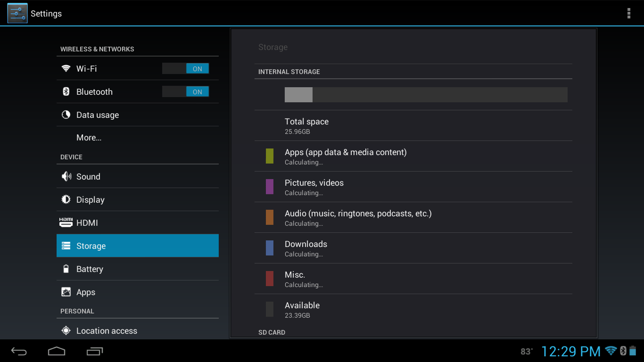Click the Wi-Fi icon in the sidebar
Screen dimensions: 644x362
tap(66, 68)
